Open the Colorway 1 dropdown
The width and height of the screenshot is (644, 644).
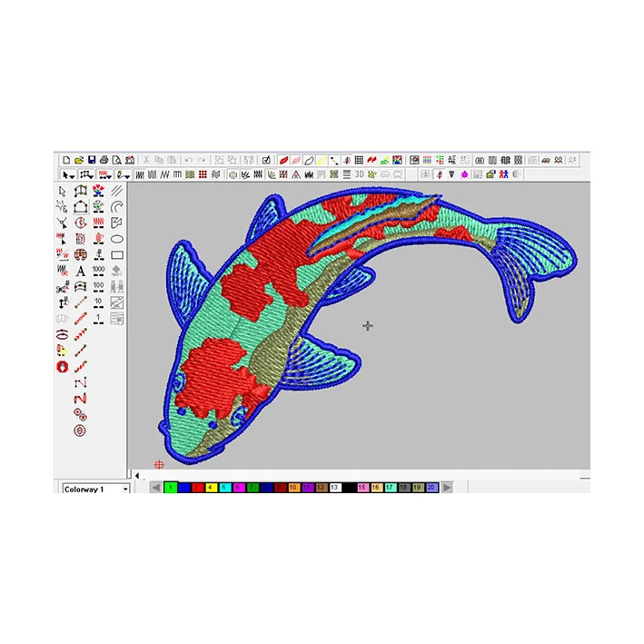pyautogui.click(x=125, y=490)
